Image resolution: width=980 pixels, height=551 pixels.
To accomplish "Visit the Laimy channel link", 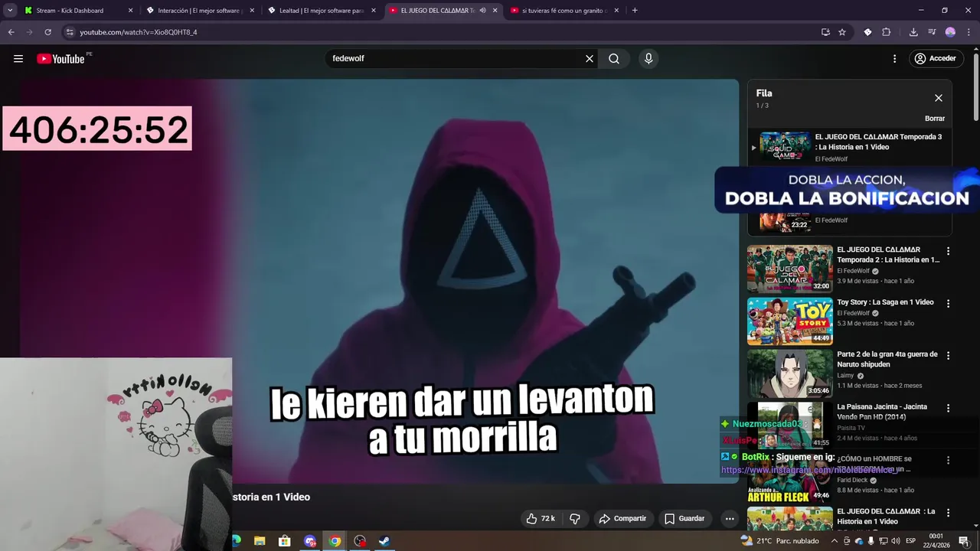I will pyautogui.click(x=845, y=376).
